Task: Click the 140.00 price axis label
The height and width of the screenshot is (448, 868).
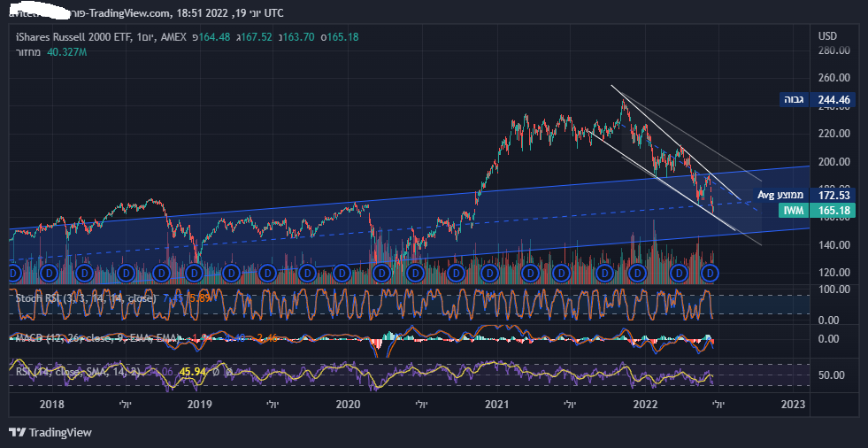Action: click(x=834, y=244)
